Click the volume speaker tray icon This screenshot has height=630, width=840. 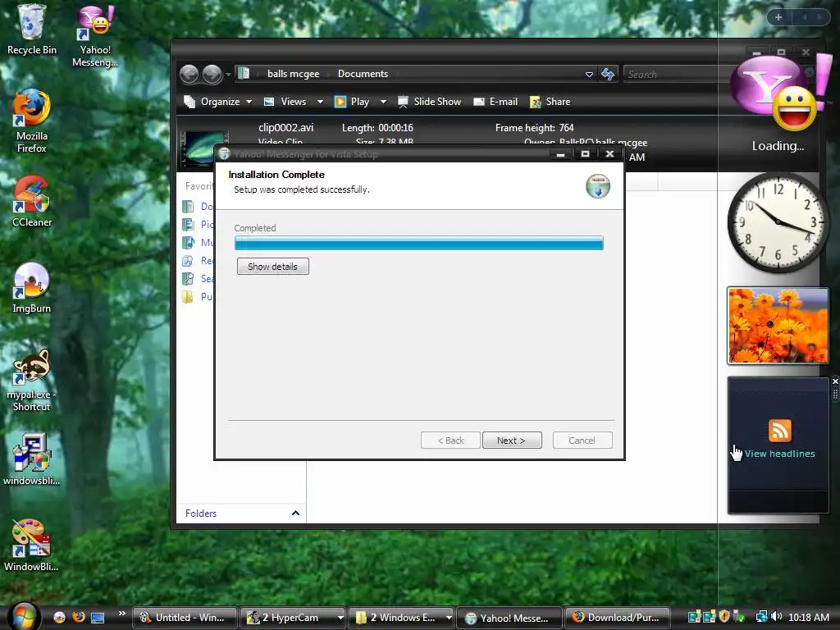(x=776, y=617)
